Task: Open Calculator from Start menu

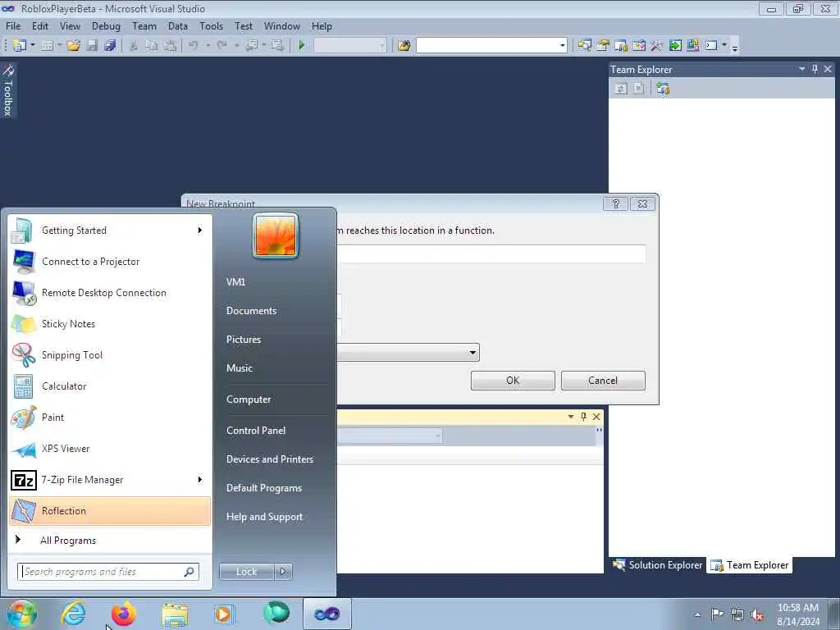Action: [x=110, y=386]
